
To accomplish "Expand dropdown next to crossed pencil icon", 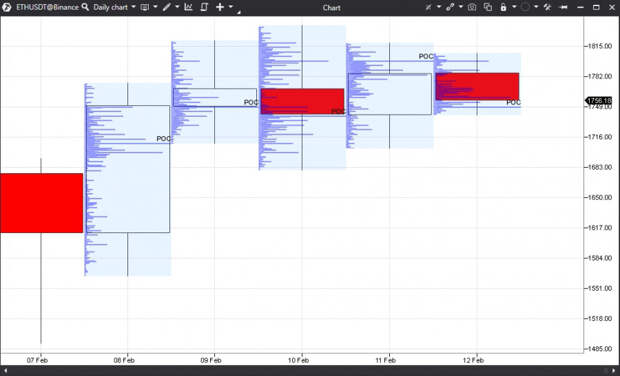I will (x=439, y=7).
